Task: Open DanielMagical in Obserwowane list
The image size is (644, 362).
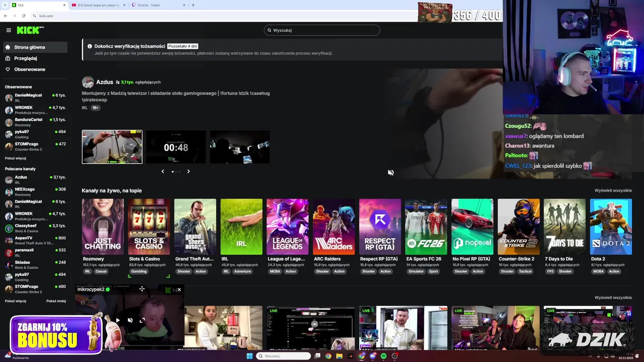Action: [x=35, y=97]
